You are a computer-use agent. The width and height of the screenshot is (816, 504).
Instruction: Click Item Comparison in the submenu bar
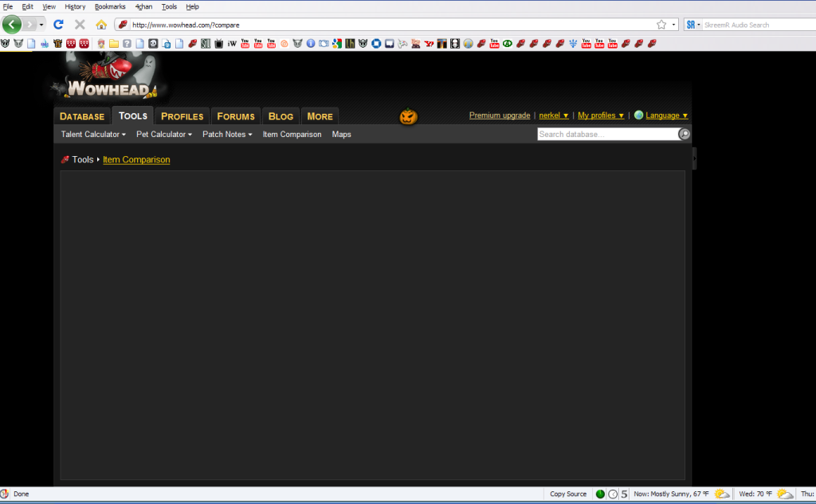pyautogui.click(x=292, y=135)
